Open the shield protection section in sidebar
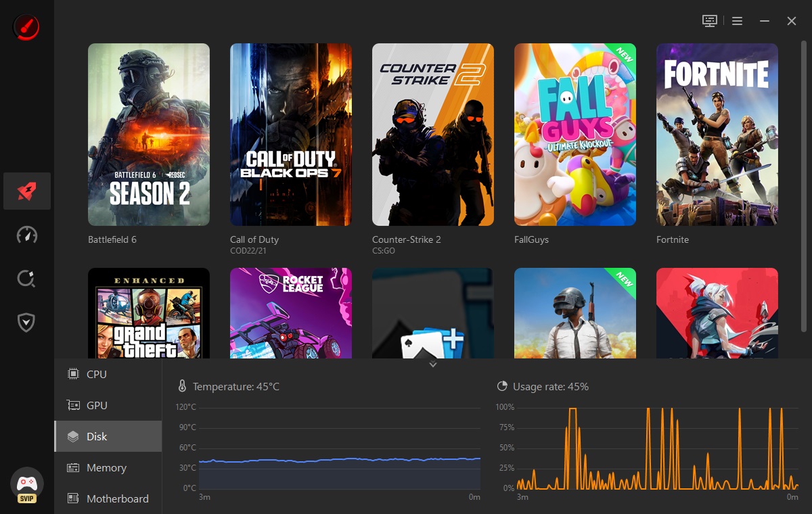 point(26,323)
